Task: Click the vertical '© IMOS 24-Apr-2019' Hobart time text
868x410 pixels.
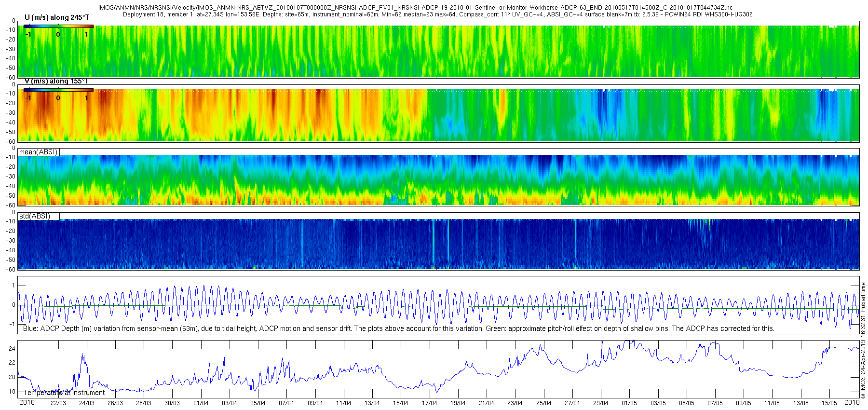Action: point(863,341)
